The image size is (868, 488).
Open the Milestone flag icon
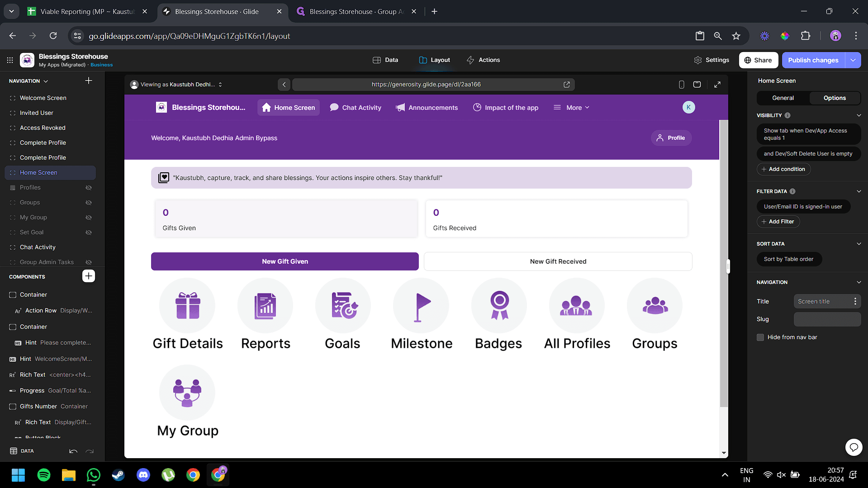click(x=421, y=306)
